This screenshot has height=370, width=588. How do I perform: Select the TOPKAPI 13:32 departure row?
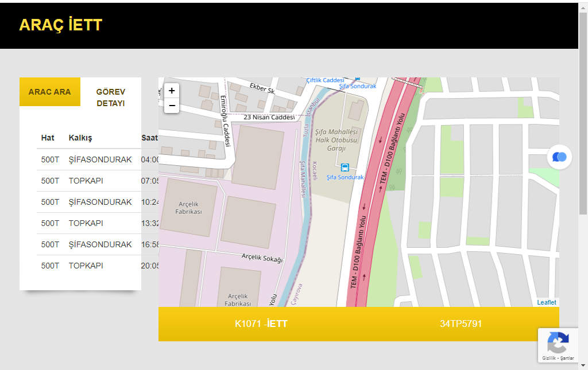(98, 223)
